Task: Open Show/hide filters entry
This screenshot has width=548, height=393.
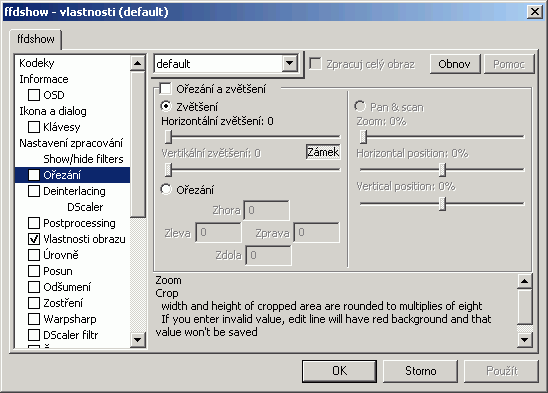Action: pos(83,159)
